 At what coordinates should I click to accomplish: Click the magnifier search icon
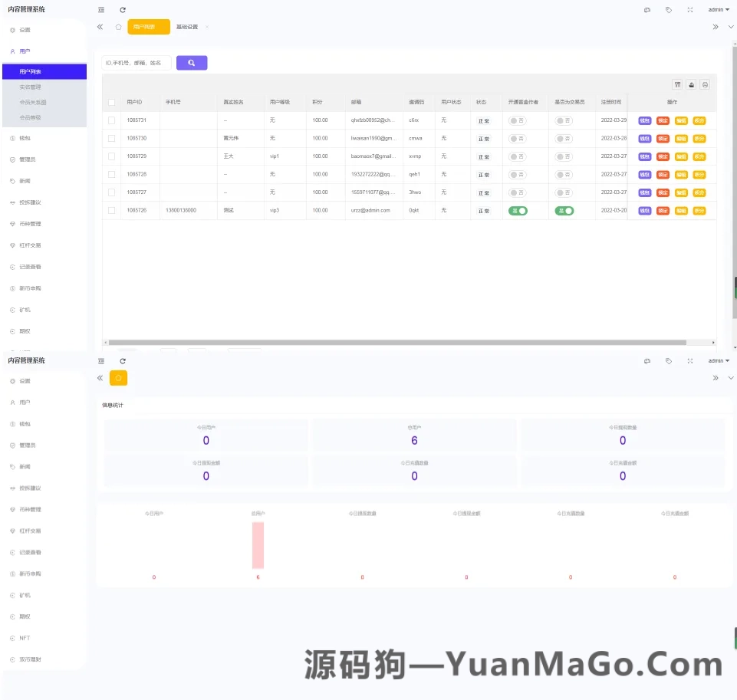pos(191,62)
